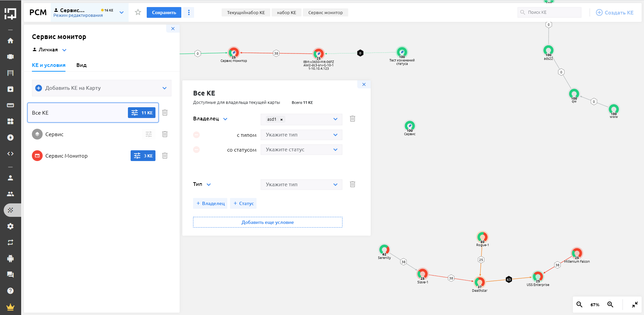Switch to Вид tab
The height and width of the screenshot is (315, 644).
click(81, 65)
